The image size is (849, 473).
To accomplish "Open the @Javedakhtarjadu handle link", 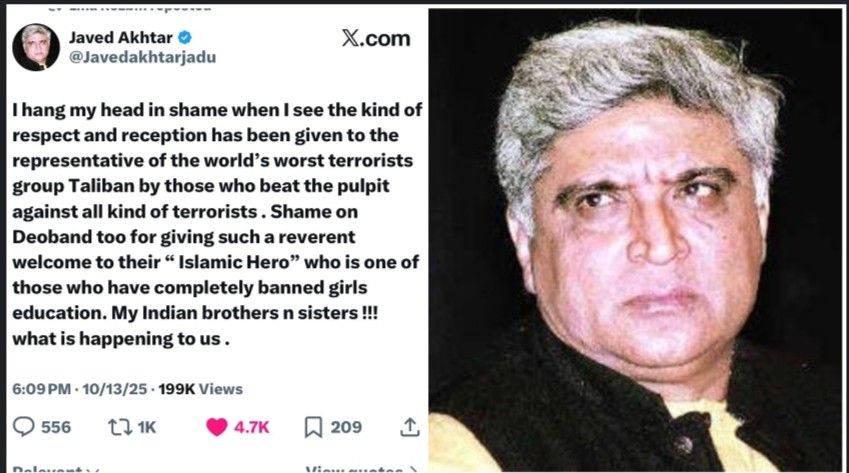I will tap(142, 57).
